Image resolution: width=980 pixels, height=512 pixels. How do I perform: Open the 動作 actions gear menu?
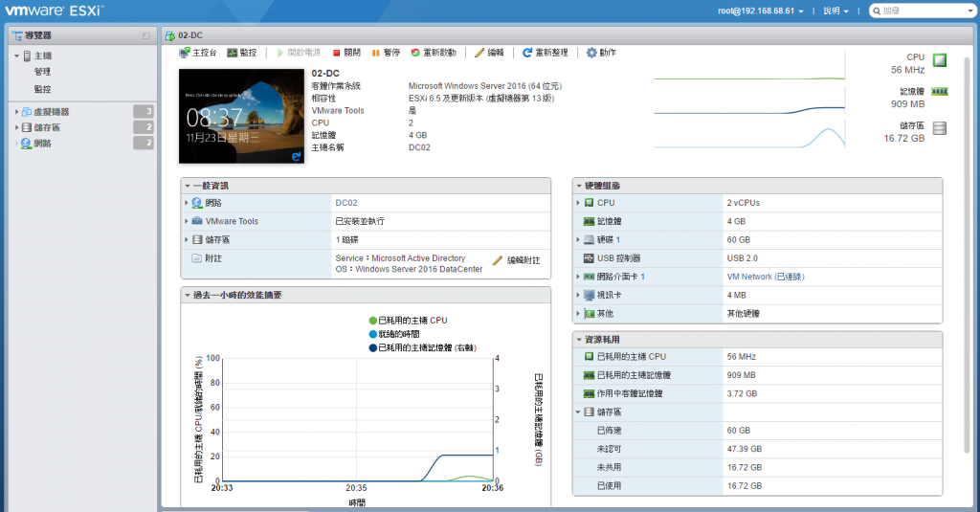point(601,53)
